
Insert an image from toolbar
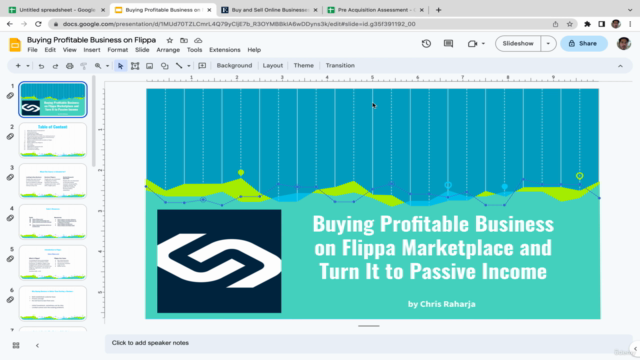(x=150, y=66)
